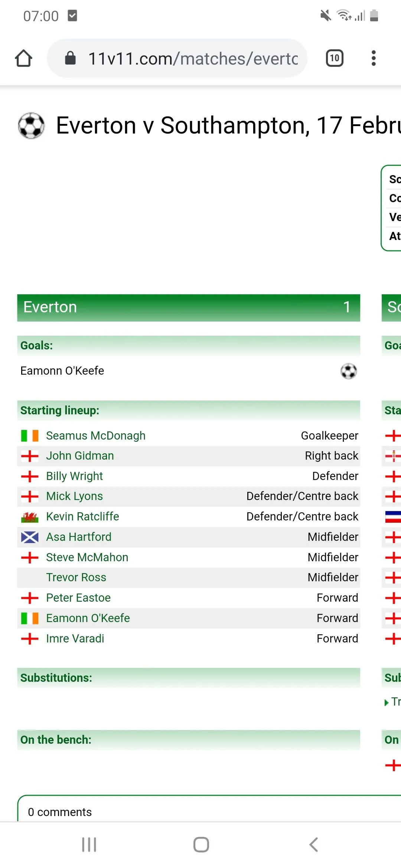Tap the browser home icon
401x868 pixels.
coord(24,58)
